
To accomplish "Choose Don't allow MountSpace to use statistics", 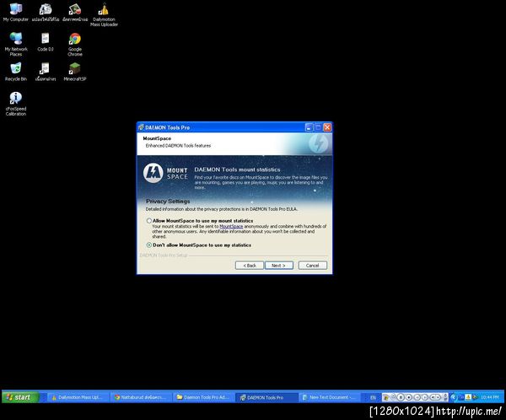I will (x=149, y=245).
